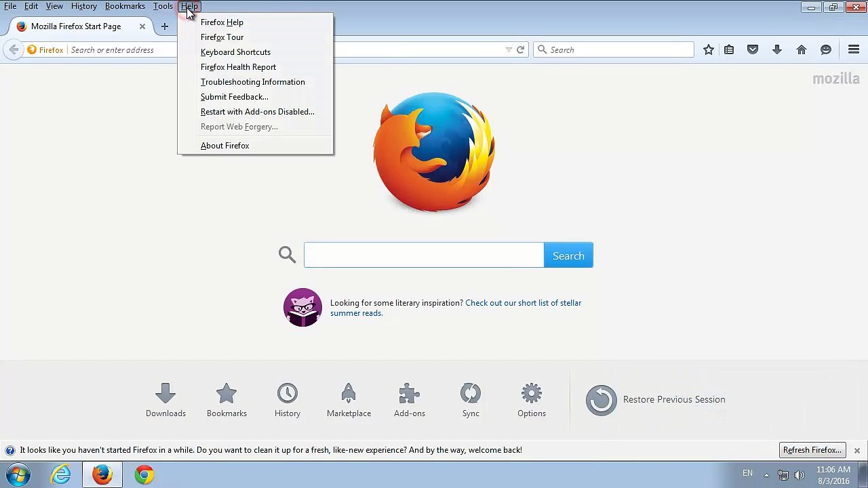Click the Restore Previous Session button
The height and width of the screenshot is (488, 868).
[x=656, y=400]
